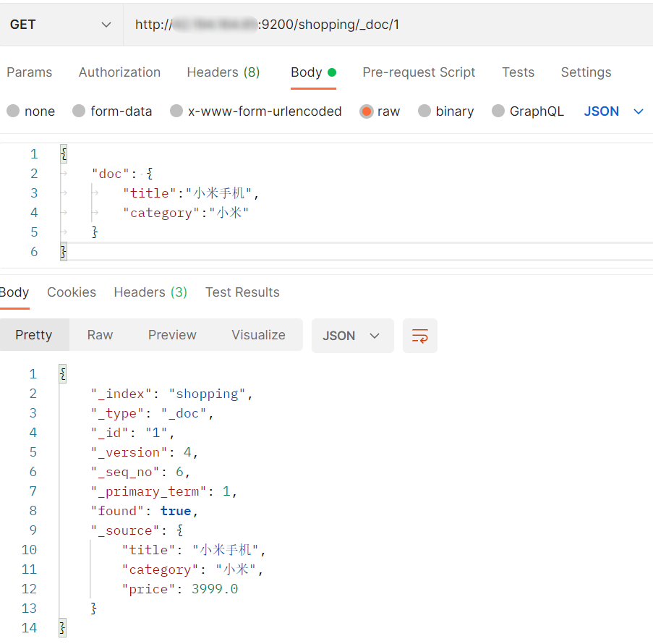Click the wrap lines icon in response toolbar
Screen dimensions: 653x644
coord(419,336)
